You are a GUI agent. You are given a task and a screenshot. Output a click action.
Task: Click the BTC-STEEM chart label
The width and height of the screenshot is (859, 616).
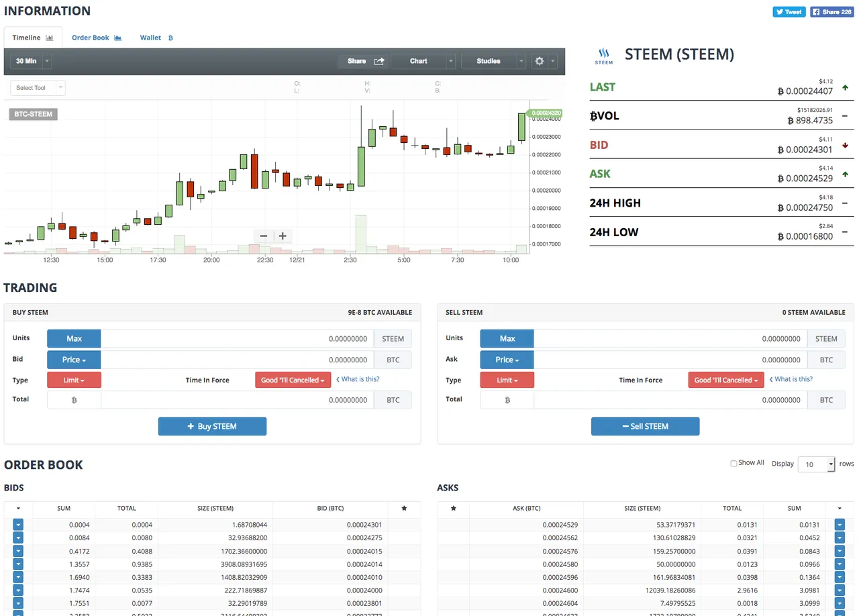(x=34, y=114)
